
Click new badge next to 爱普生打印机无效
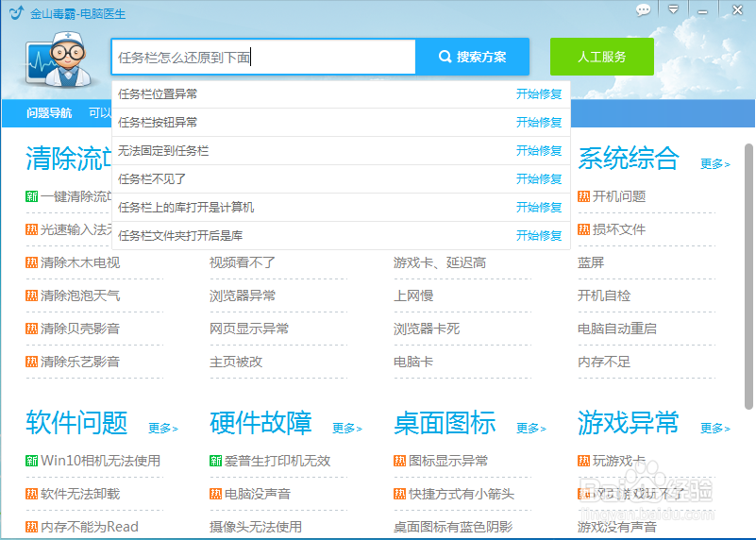(x=216, y=461)
